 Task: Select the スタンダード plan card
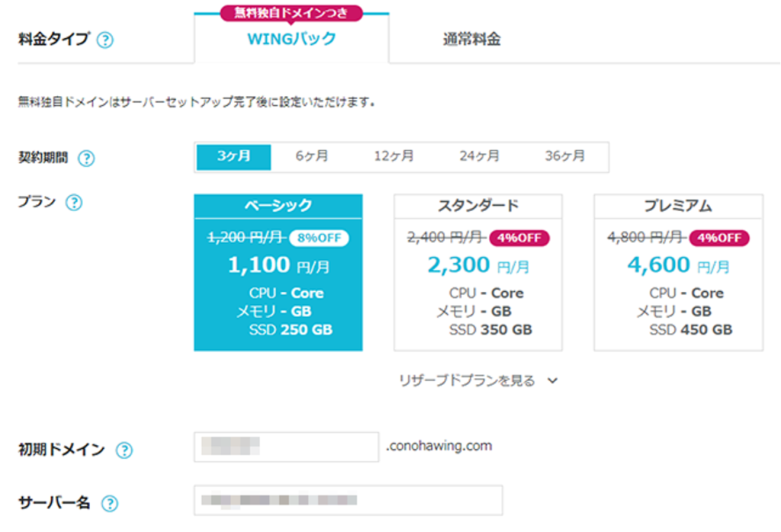(x=478, y=272)
